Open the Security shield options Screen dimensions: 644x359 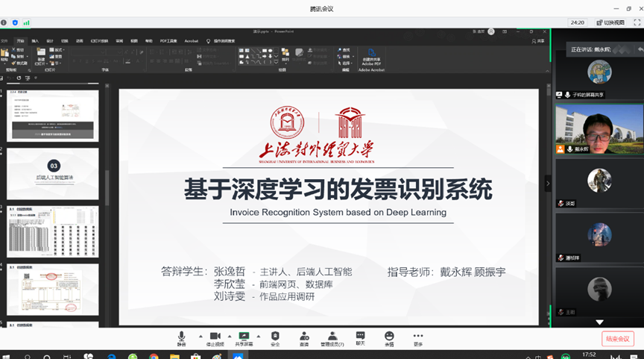point(275,337)
